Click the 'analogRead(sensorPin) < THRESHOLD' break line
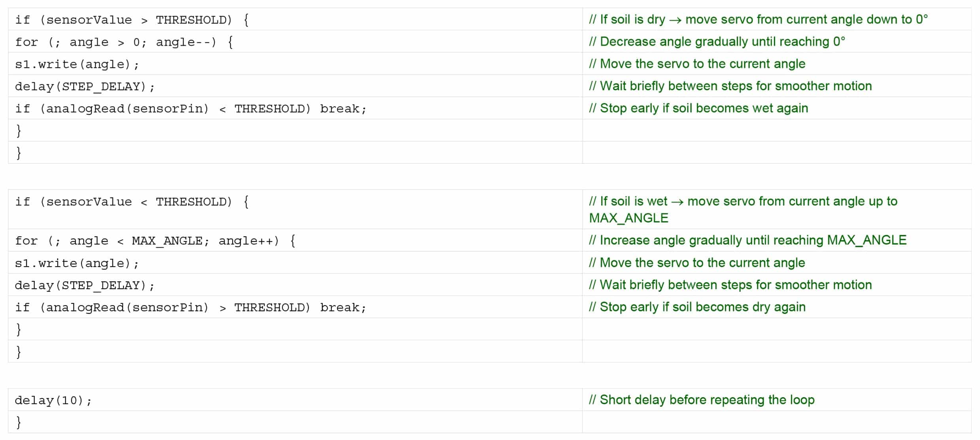This screenshot has height=440, width=980. [191, 108]
